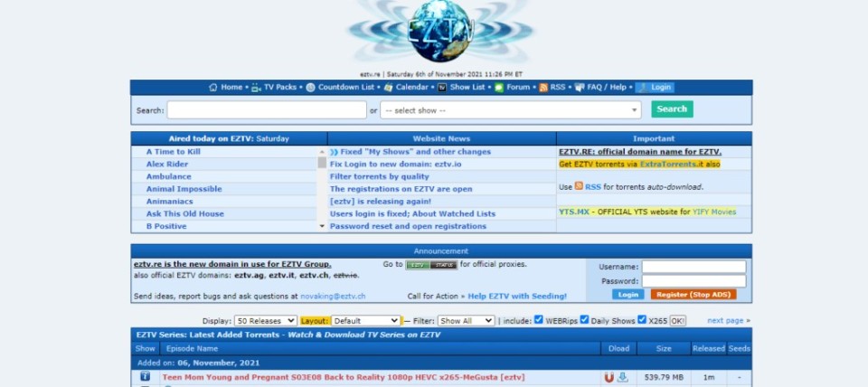Click the EZTV globe logo

440,33
